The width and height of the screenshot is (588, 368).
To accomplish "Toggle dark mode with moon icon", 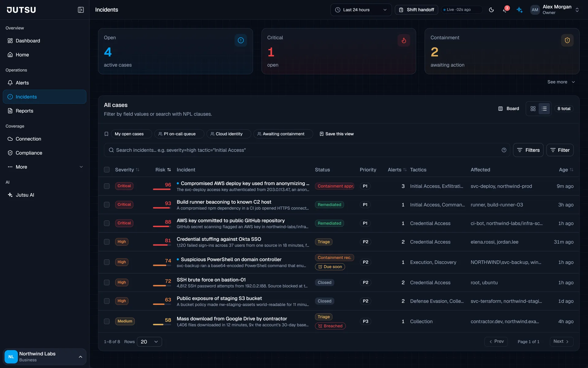I will click(x=491, y=10).
